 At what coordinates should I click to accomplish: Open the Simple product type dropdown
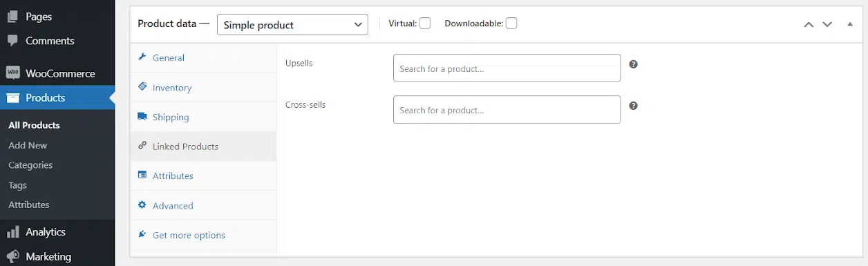292,25
